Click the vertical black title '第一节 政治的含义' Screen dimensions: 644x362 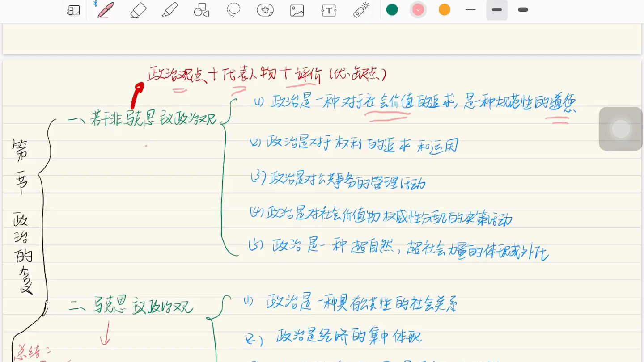pos(22,216)
